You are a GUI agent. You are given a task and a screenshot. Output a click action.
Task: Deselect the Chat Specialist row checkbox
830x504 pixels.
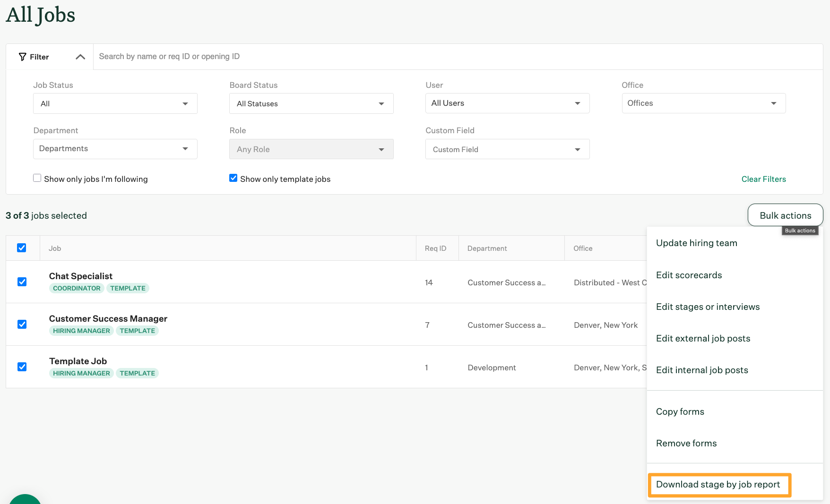pyautogui.click(x=22, y=282)
